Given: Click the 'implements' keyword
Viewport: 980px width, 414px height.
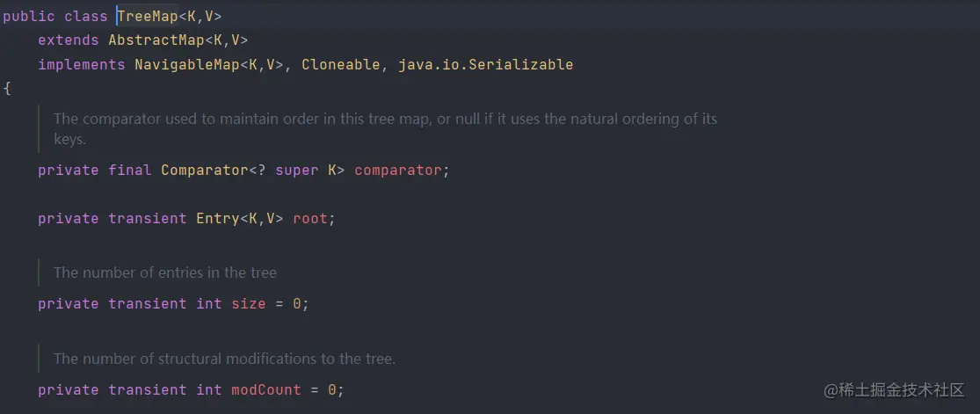Looking at the screenshot, I should click(82, 64).
